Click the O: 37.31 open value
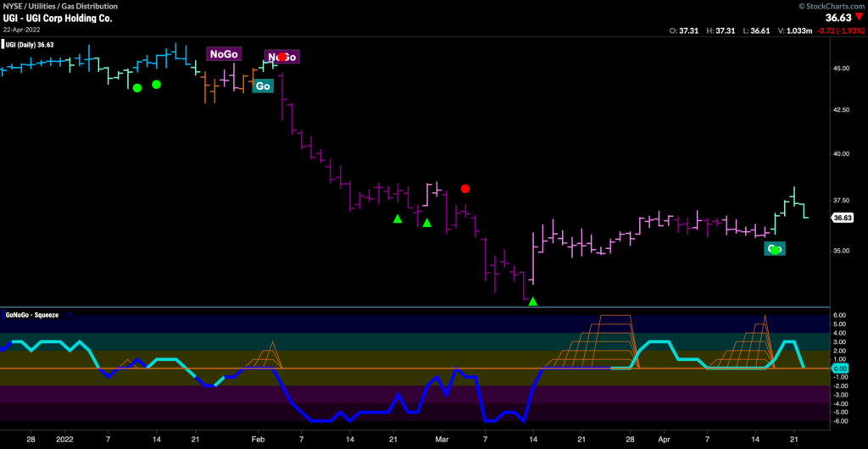The height and width of the screenshot is (449, 868). [x=684, y=31]
